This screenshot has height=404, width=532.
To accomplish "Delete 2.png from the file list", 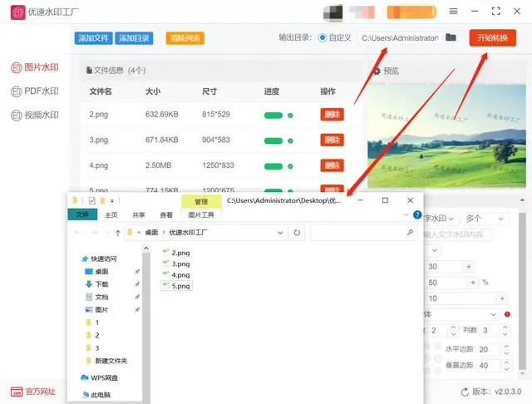I will tap(332, 115).
